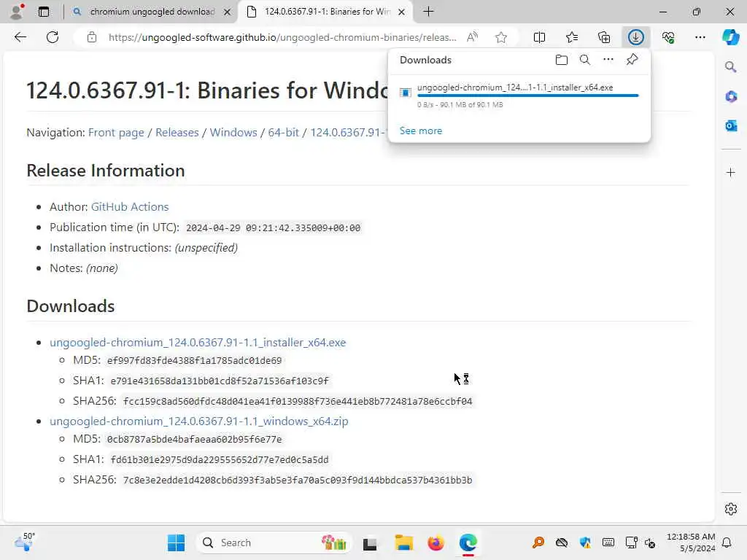Click the installer SHA256 hash value

298,402
